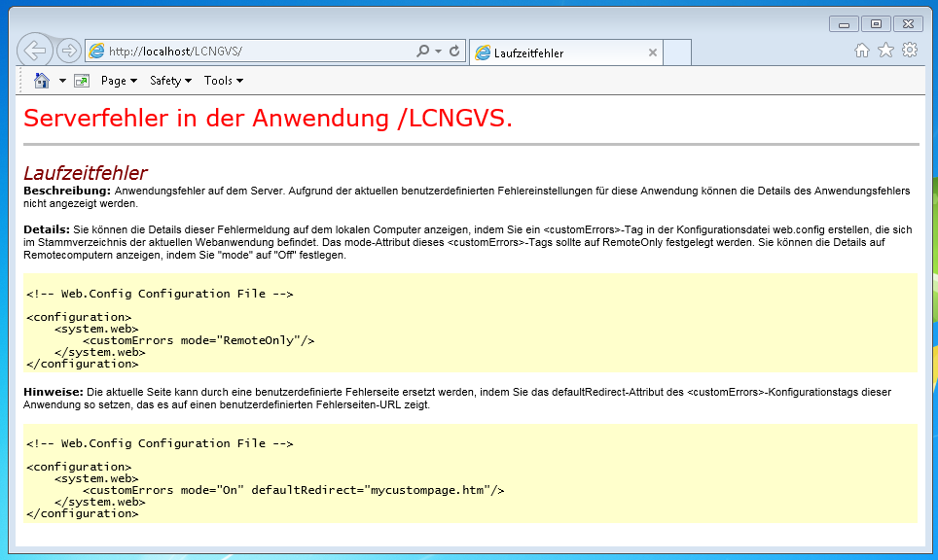
Task: Click the site icon in address bar
Action: 97,52
